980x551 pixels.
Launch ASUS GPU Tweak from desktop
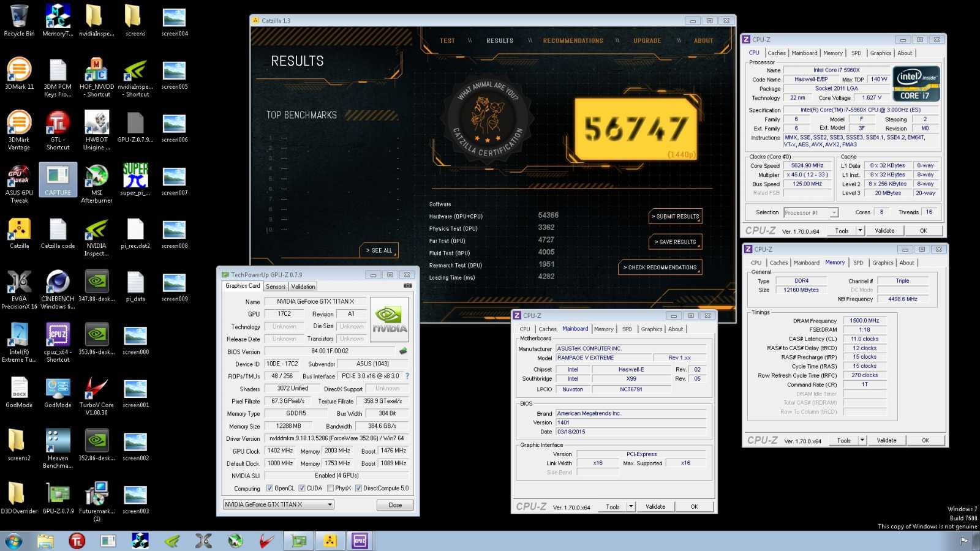(x=19, y=184)
